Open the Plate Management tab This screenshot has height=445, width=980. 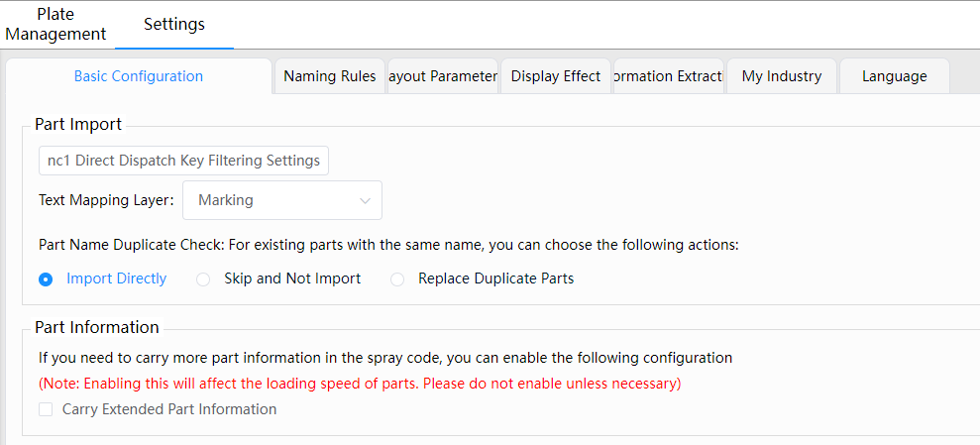[55, 25]
